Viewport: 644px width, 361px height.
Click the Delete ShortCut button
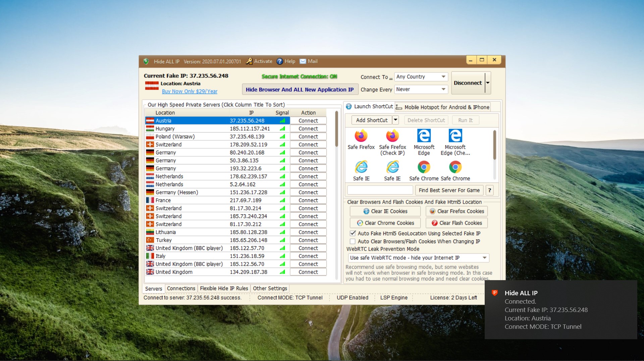(x=426, y=120)
